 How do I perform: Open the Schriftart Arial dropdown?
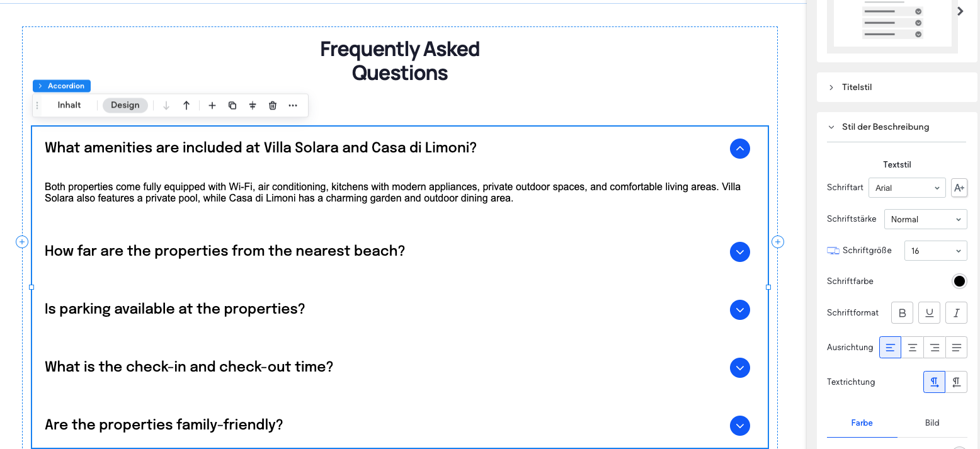tap(906, 188)
